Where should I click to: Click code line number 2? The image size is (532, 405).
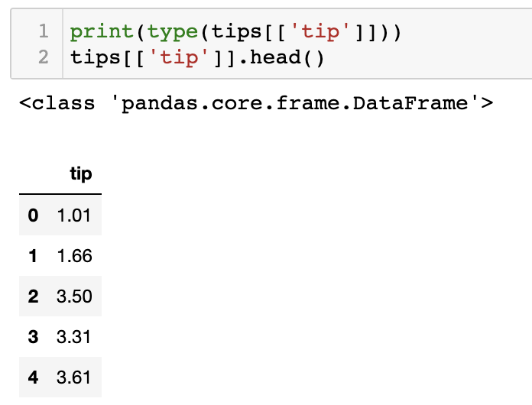[x=44, y=57]
